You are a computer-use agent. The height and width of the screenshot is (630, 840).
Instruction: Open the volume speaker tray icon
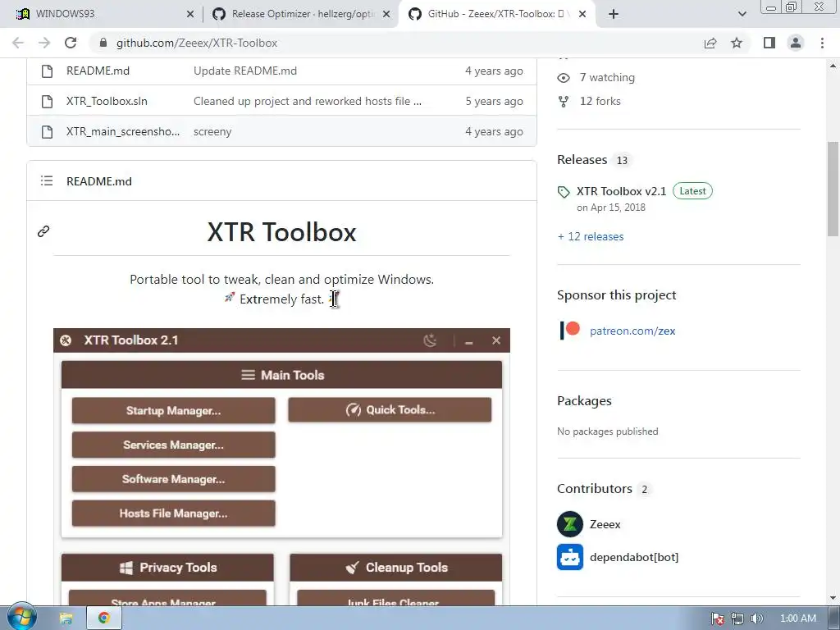[x=756, y=619]
